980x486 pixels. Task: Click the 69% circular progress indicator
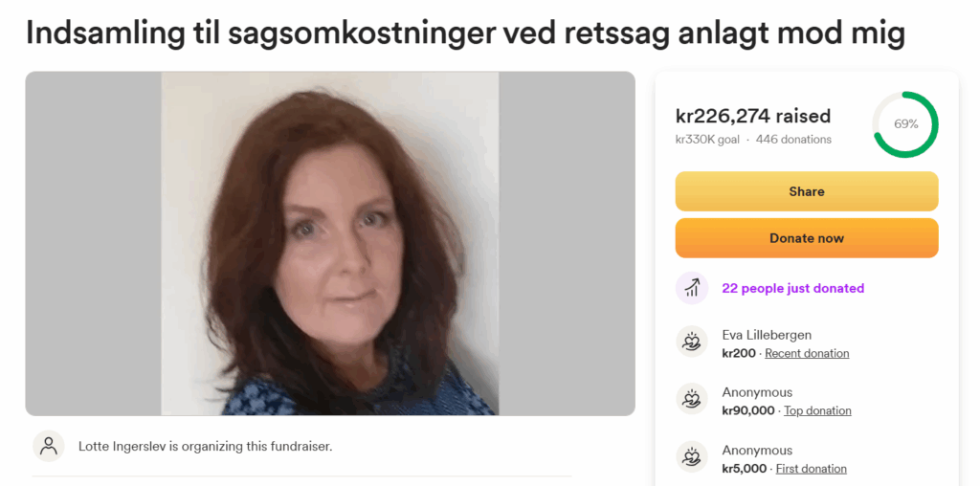(x=905, y=124)
